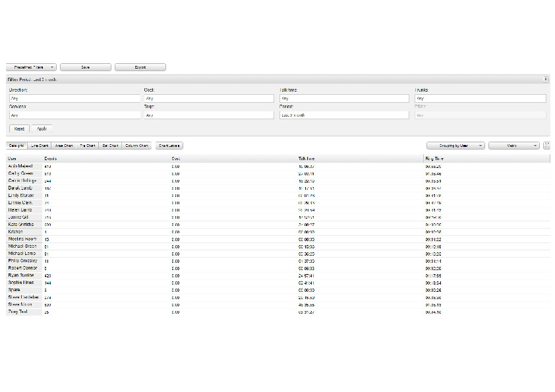Click the Period field showing Last 3 month
Screen dimensions: 555x392
[341, 115]
